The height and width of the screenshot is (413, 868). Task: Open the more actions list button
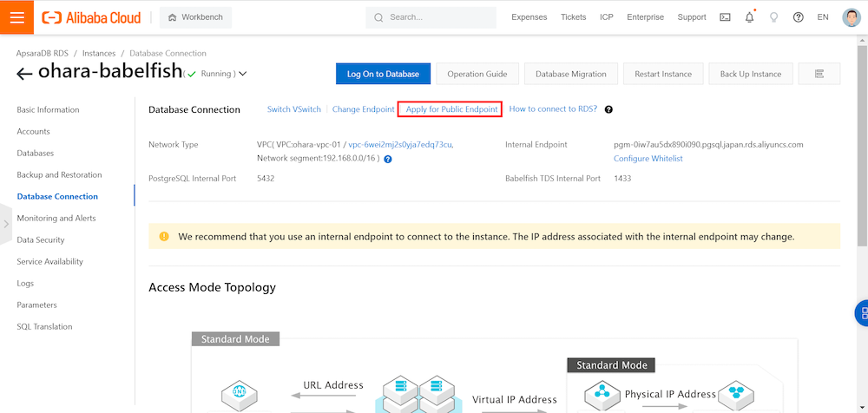tap(819, 74)
